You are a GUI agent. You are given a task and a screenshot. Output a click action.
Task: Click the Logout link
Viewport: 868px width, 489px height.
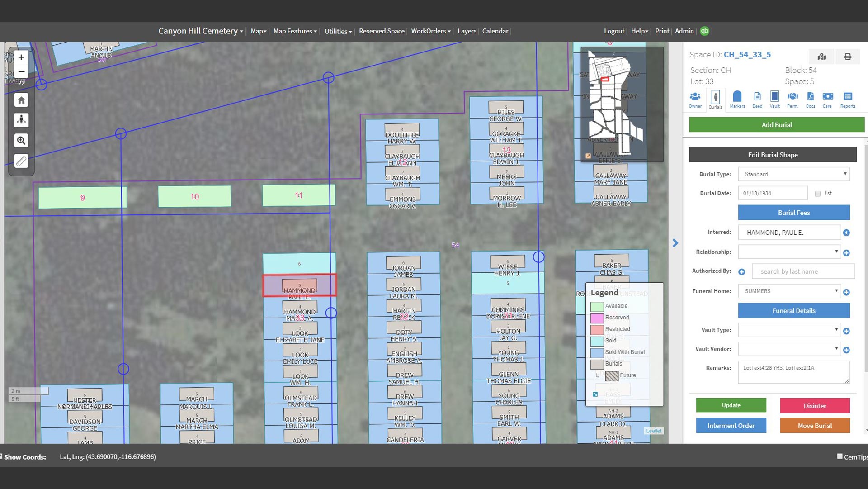pos(614,31)
